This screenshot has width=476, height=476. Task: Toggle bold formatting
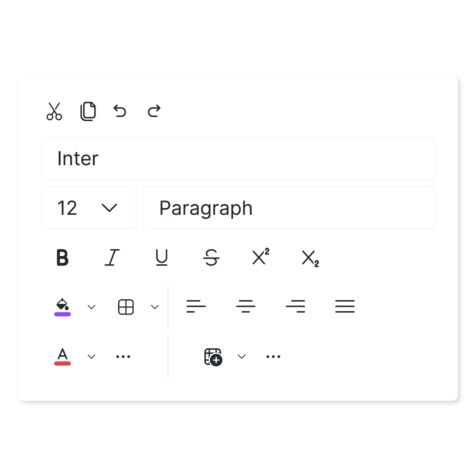63,258
